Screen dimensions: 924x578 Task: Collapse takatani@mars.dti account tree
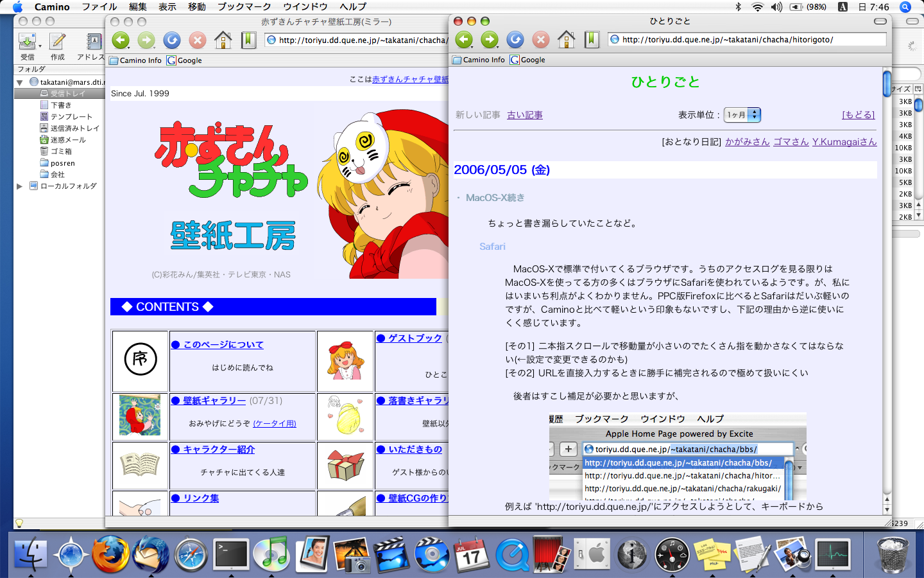(x=20, y=82)
